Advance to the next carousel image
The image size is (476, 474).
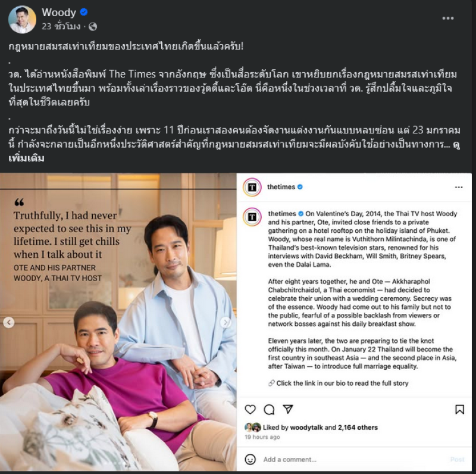pos(226,322)
